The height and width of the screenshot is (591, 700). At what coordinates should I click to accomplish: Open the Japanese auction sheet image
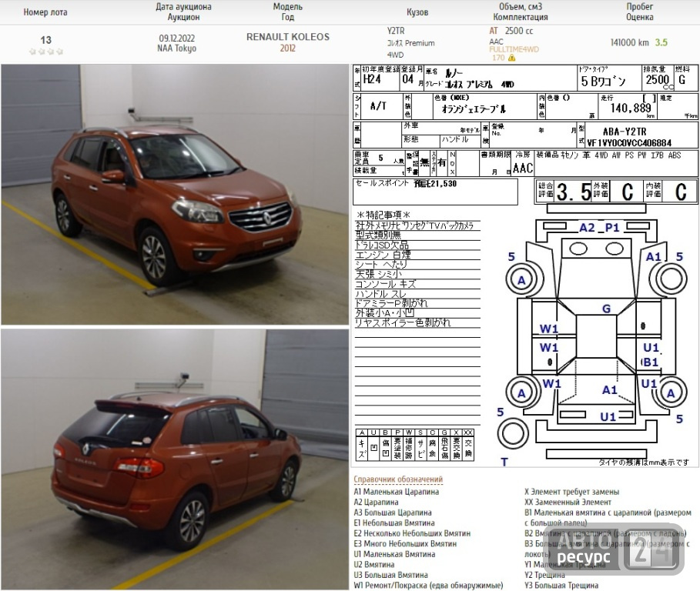525,265
